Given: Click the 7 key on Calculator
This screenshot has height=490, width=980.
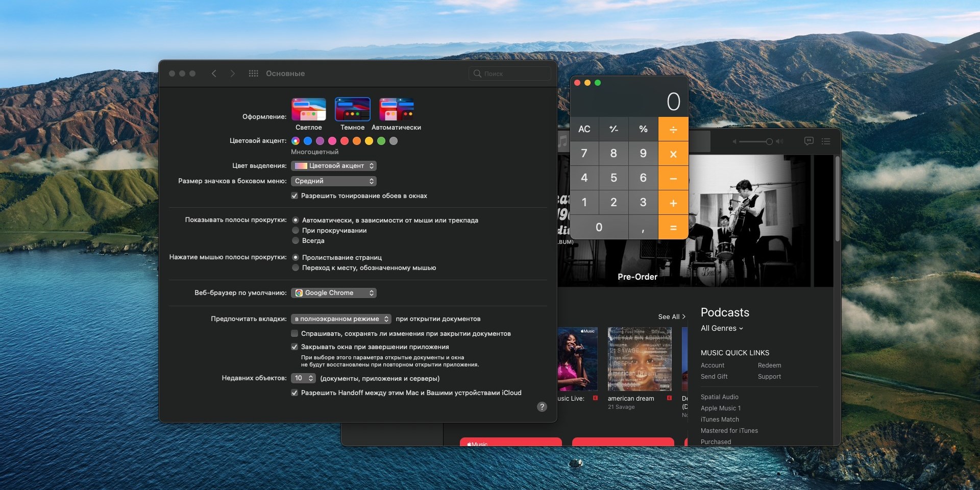Looking at the screenshot, I should (x=584, y=154).
